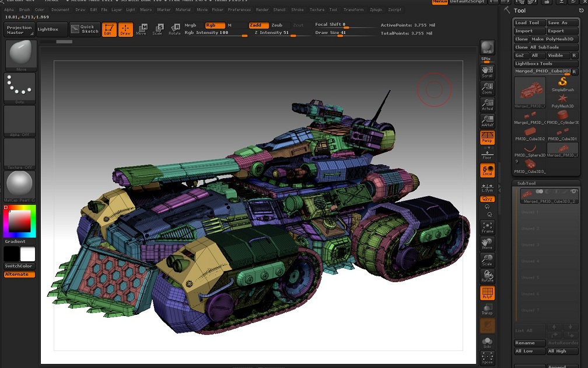
Task: Activate Edit mode button
Action: click(108, 30)
